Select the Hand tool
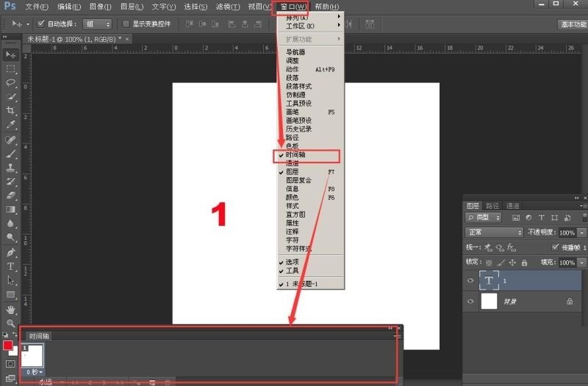 pos(11,309)
